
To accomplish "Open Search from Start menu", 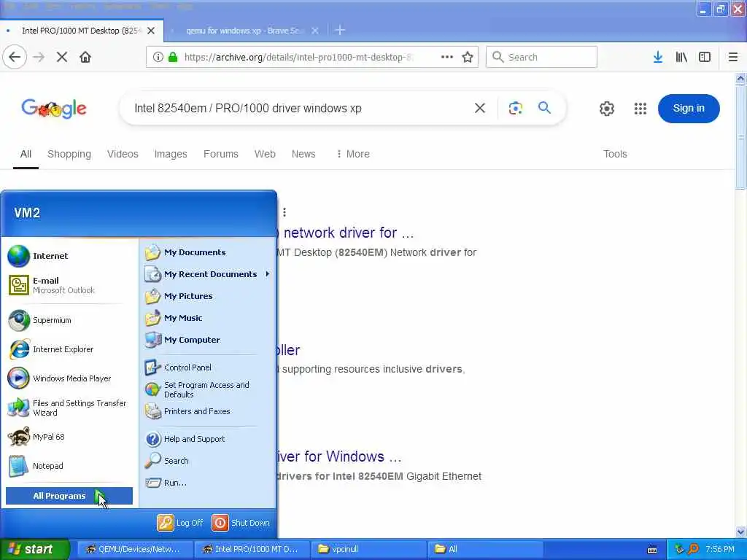I will point(207,461).
